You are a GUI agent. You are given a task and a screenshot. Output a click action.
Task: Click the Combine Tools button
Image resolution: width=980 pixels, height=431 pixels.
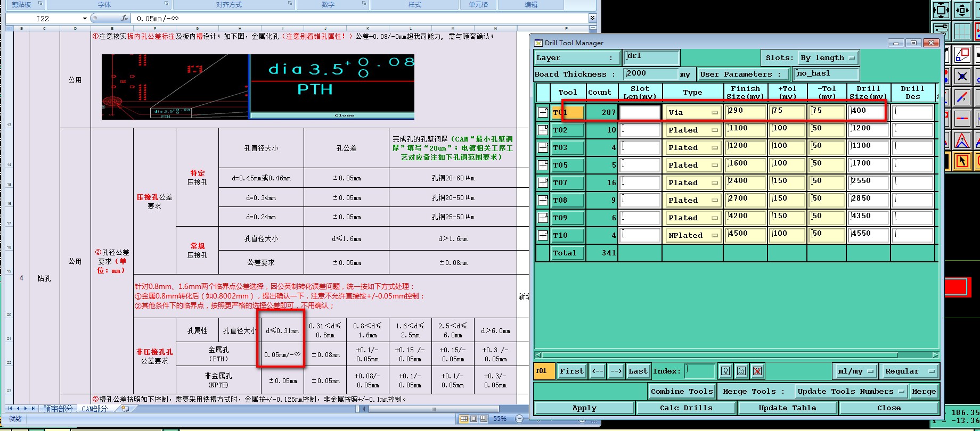pyautogui.click(x=682, y=391)
